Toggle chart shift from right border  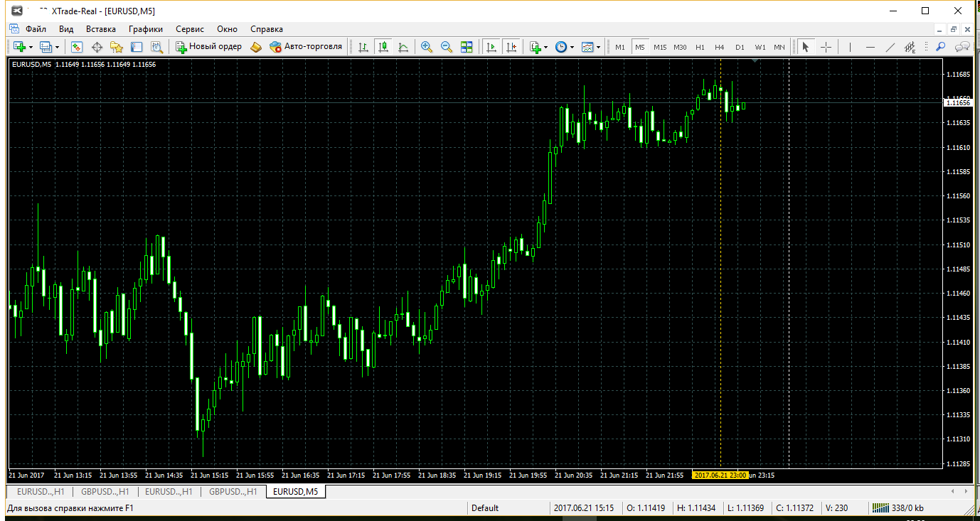pyautogui.click(x=511, y=47)
